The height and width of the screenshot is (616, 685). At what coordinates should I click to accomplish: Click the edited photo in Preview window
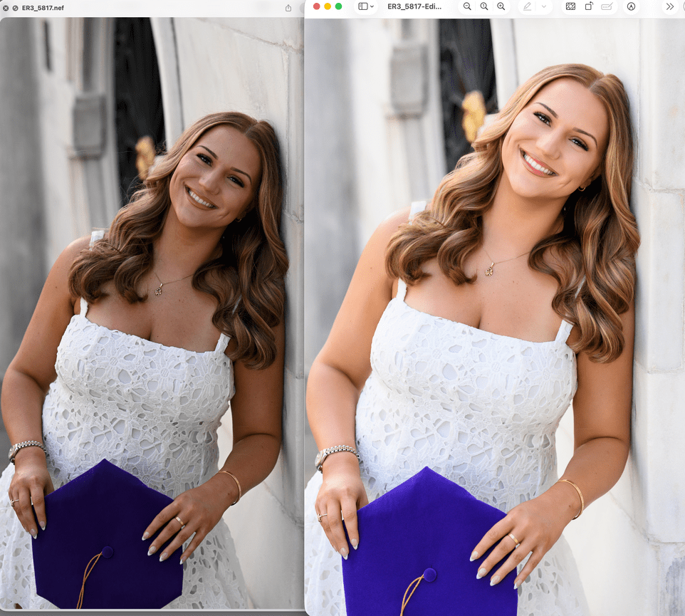pos(495,317)
